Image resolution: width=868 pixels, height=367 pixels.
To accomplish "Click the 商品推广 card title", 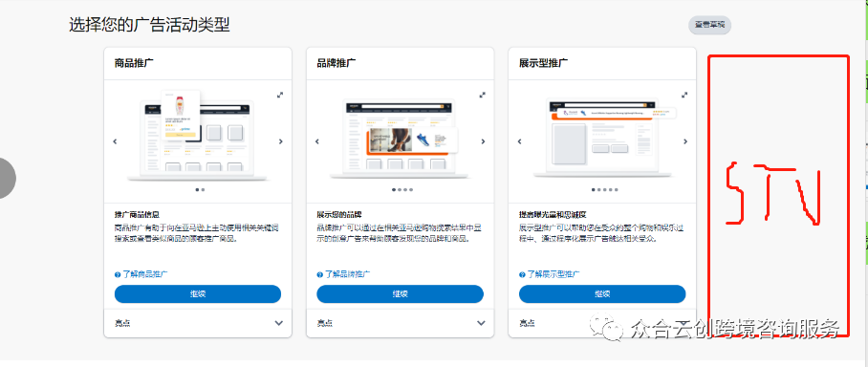I will click(x=134, y=62).
